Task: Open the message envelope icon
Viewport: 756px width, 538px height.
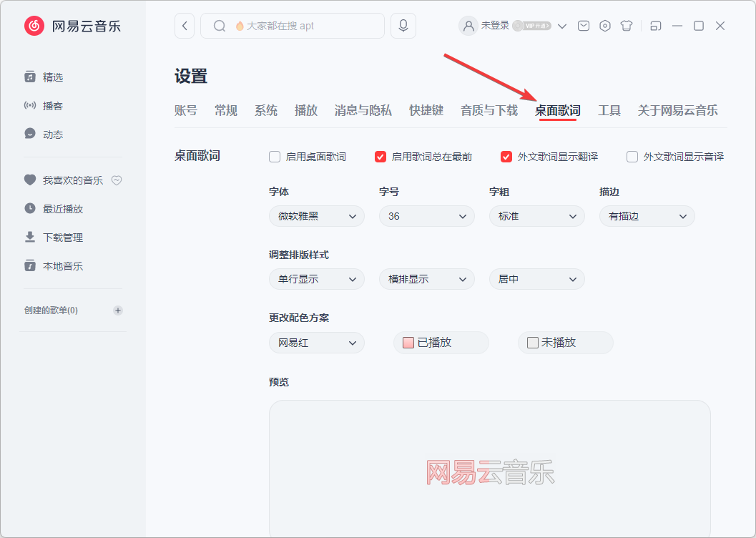Action: point(583,25)
